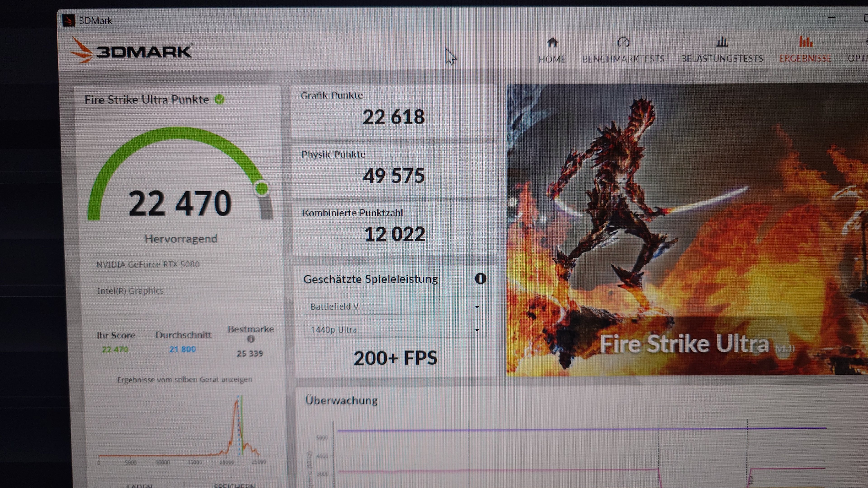The width and height of the screenshot is (868, 488).
Task: Click the 200+ FPS estimate
Action: [x=395, y=358]
